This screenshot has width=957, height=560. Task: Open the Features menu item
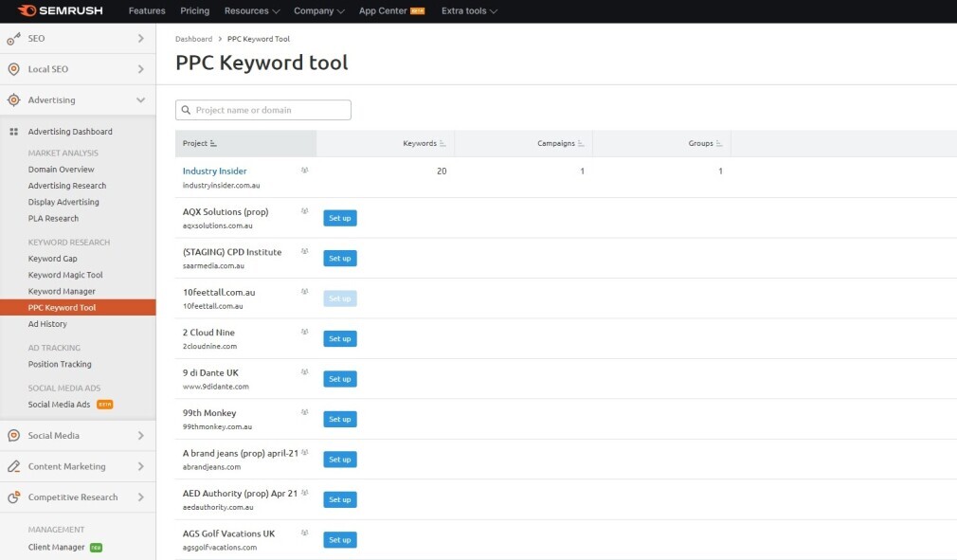(x=147, y=11)
